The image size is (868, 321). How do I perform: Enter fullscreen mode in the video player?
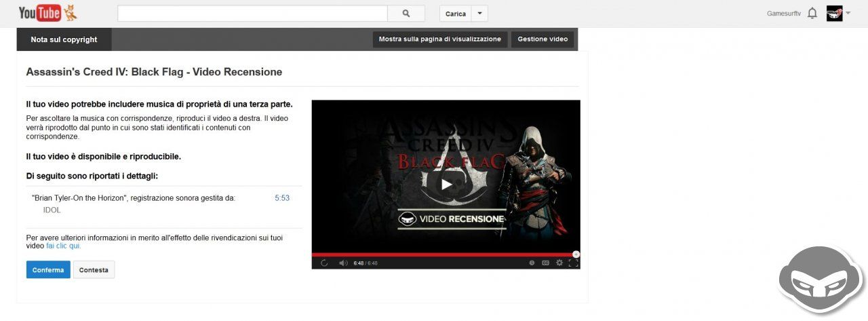[x=573, y=263]
